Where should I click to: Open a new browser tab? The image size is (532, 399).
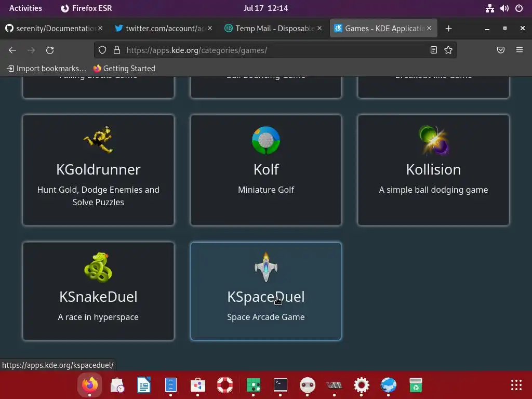click(x=448, y=29)
